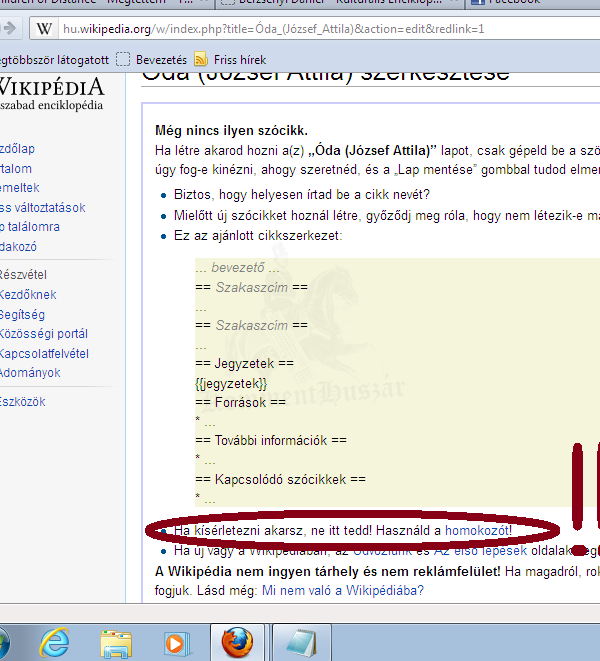Image resolution: width=600 pixels, height=661 pixels.
Task: Open Lap találomra sidebar link
Action: (30, 227)
